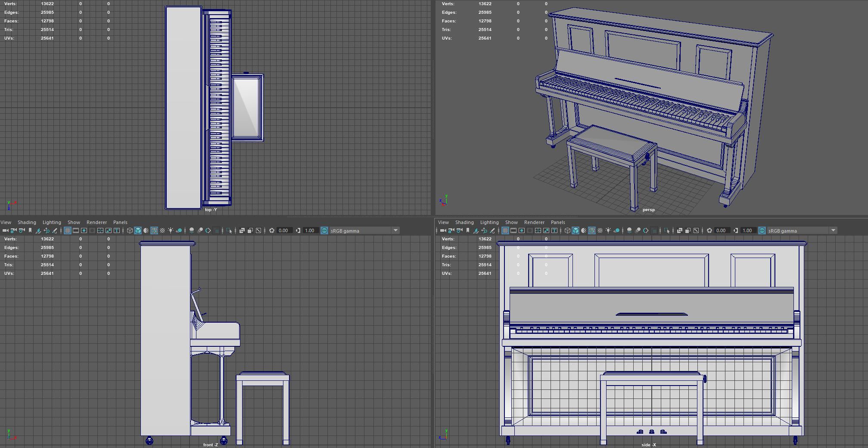Toggle view transform ON button in front panel

(x=324, y=230)
